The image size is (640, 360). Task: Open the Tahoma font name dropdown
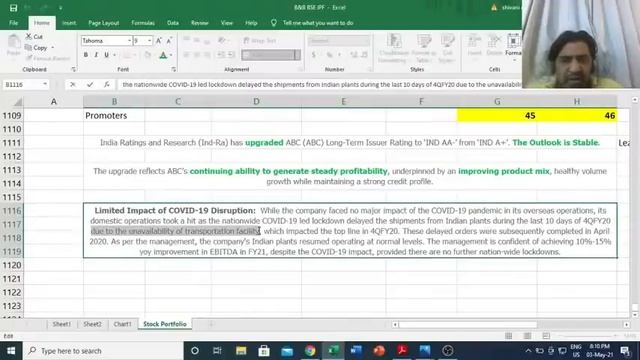click(129, 41)
